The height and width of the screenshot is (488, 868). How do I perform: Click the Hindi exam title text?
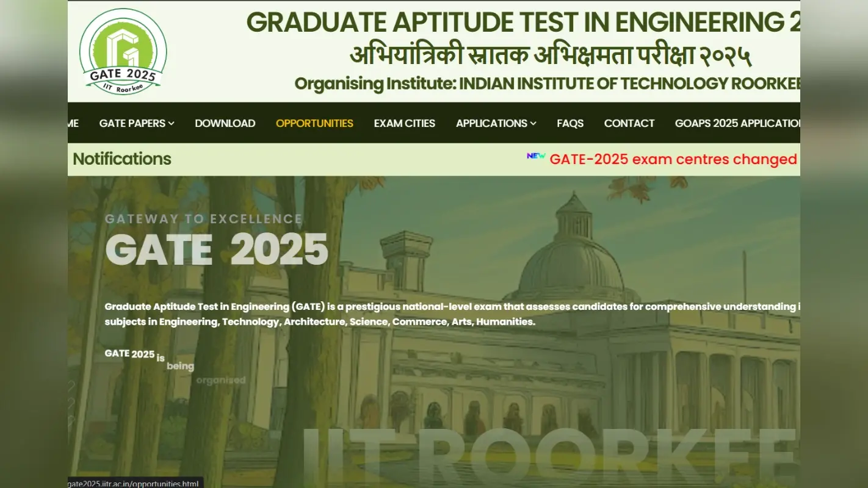550,56
